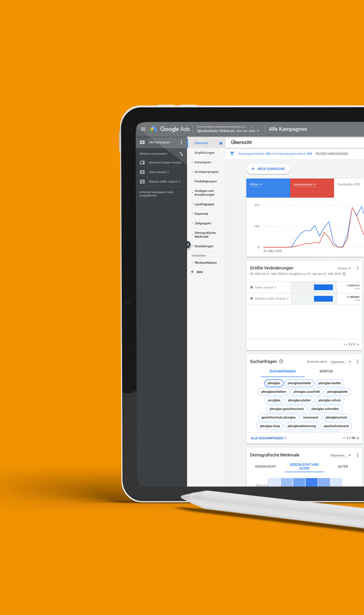Click the Alle Kampagnen header title

[x=288, y=129]
